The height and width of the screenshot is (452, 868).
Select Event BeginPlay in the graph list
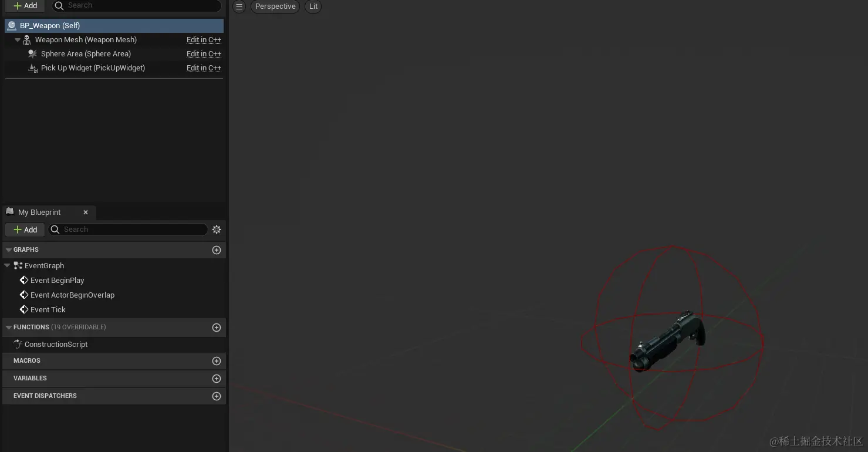point(57,281)
